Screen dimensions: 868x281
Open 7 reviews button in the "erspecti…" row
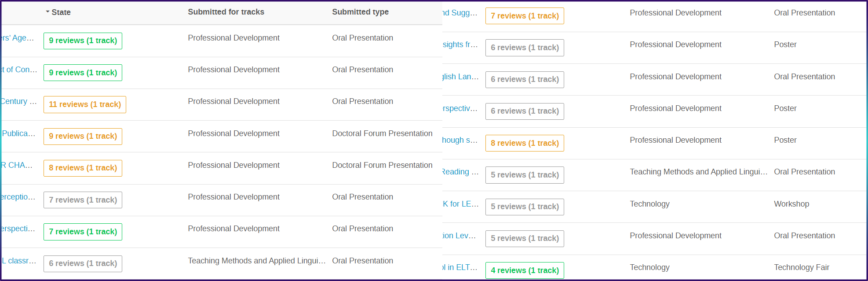[83, 232]
